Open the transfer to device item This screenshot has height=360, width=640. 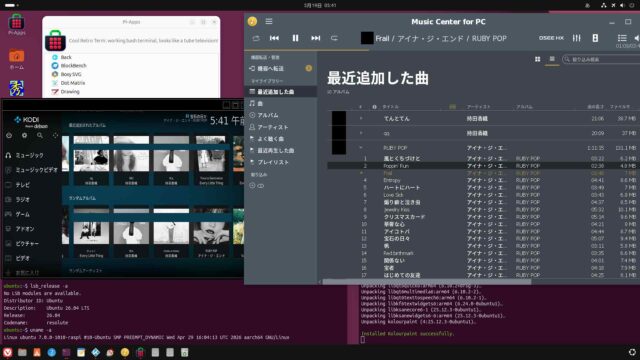tap(270, 69)
